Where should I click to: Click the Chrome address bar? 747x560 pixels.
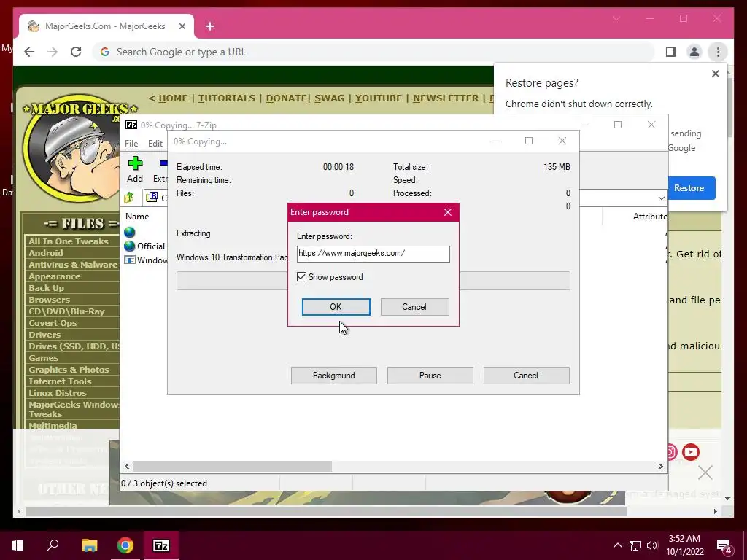(373, 52)
